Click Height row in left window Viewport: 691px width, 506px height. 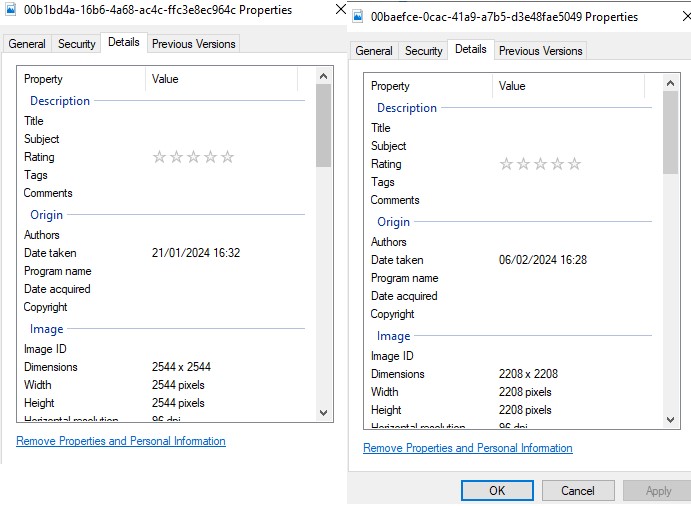[164, 403]
